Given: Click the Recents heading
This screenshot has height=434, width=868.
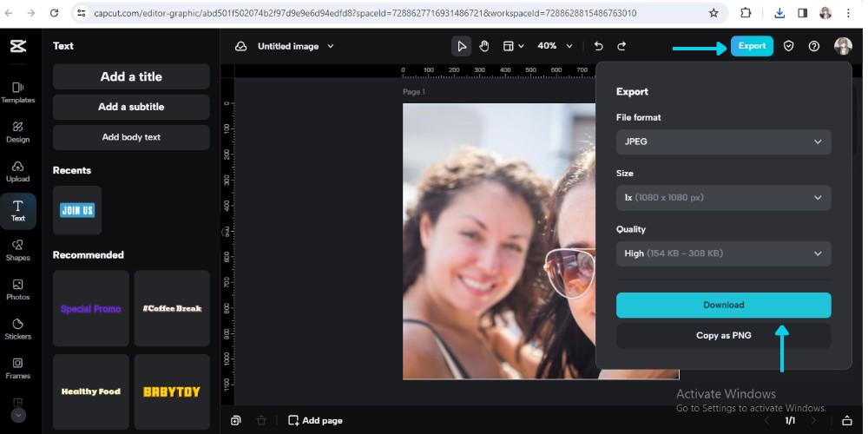Looking at the screenshot, I should pos(72,170).
